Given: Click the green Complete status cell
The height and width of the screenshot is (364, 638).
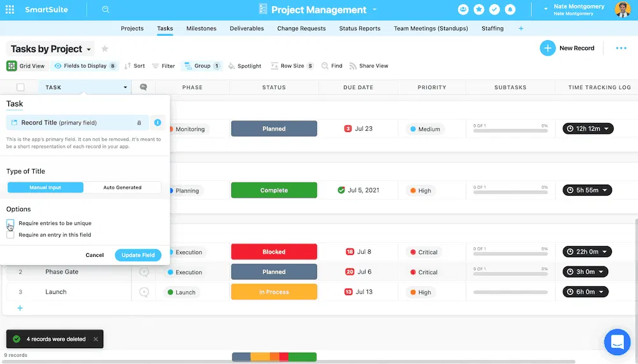Looking at the screenshot, I should point(274,190).
